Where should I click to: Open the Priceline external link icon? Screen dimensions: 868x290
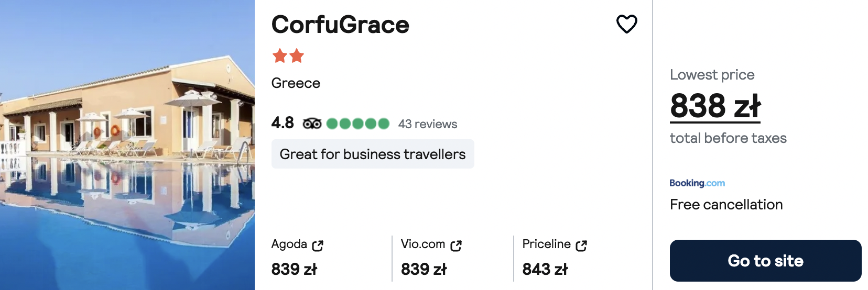point(581,245)
